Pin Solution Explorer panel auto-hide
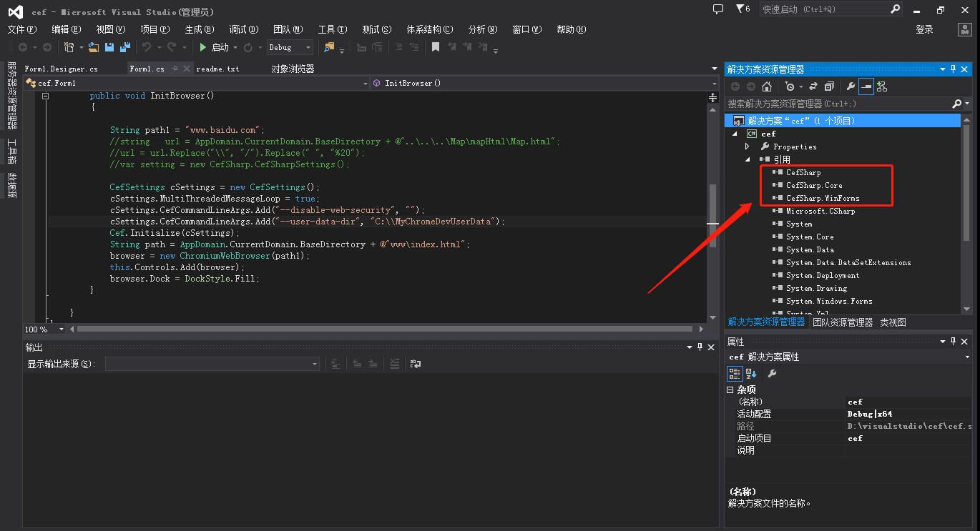The width and height of the screenshot is (980, 531). point(953,69)
